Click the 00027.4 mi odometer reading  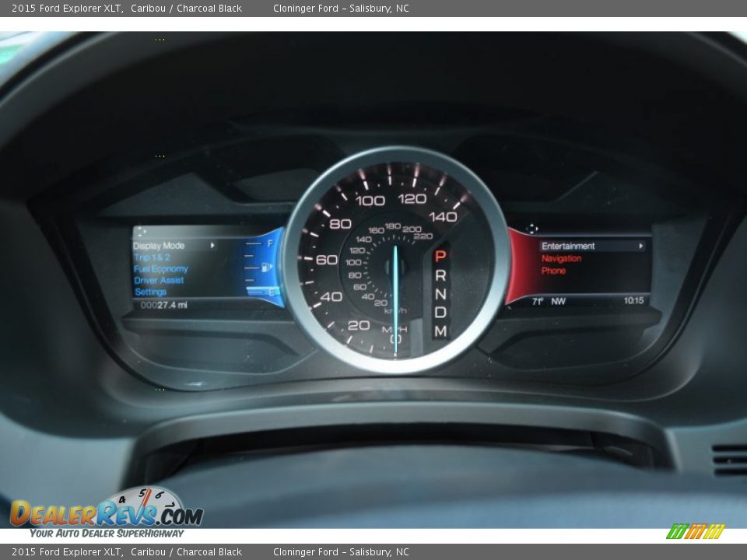point(163,304)
